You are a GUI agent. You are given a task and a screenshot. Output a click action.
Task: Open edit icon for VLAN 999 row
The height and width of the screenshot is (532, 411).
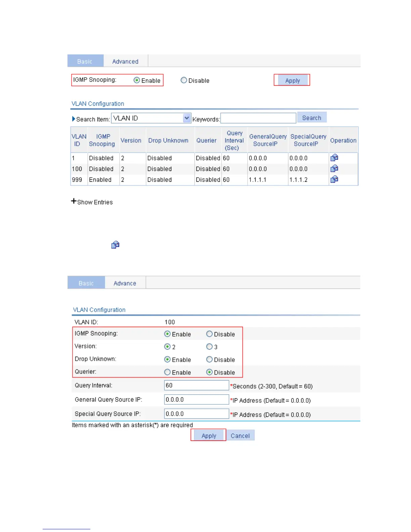334,179
